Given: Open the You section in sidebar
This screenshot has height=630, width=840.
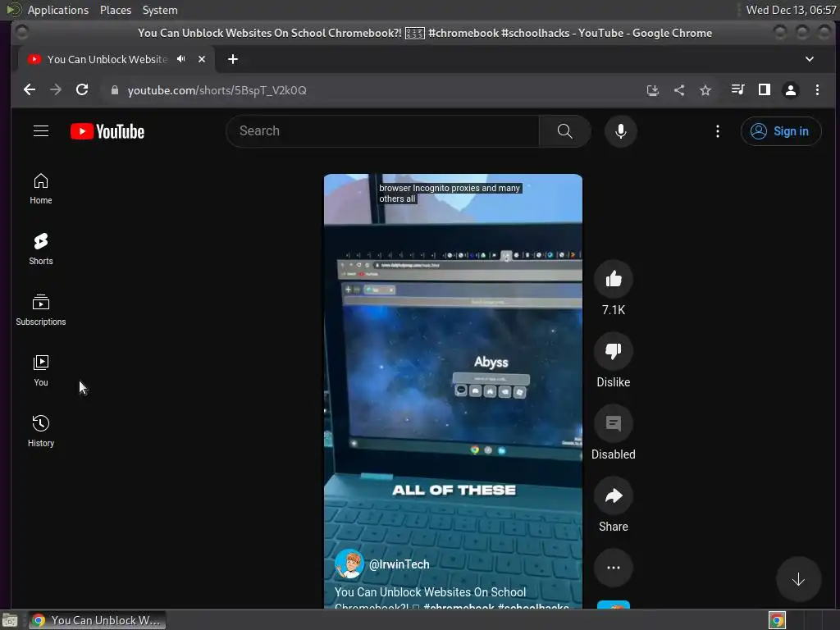Looking at the screenshot, I should click(x=41, y=372).
